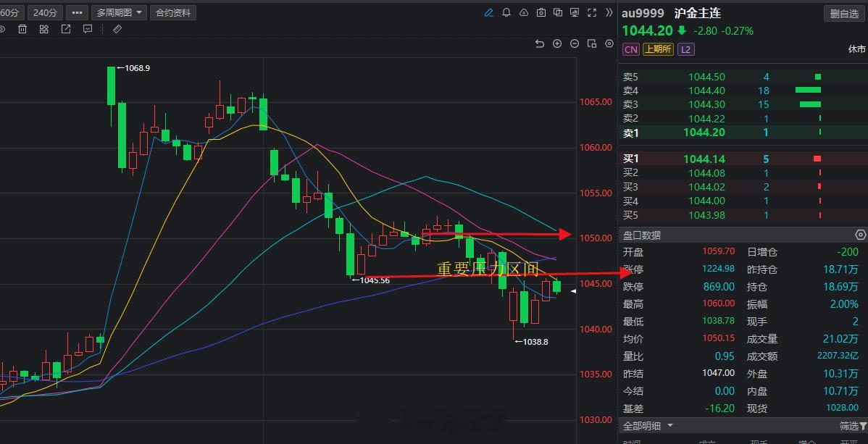Click the 外盘 value 10.31万
Viewport: 868px width, 444px height.
(840, 373)
